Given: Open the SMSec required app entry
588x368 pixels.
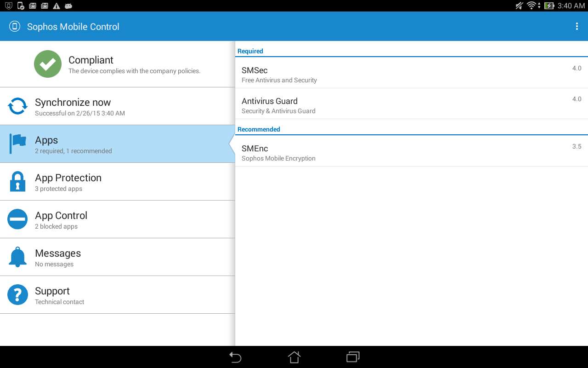Looking at the screenshot, I should (x=412, y=73).
